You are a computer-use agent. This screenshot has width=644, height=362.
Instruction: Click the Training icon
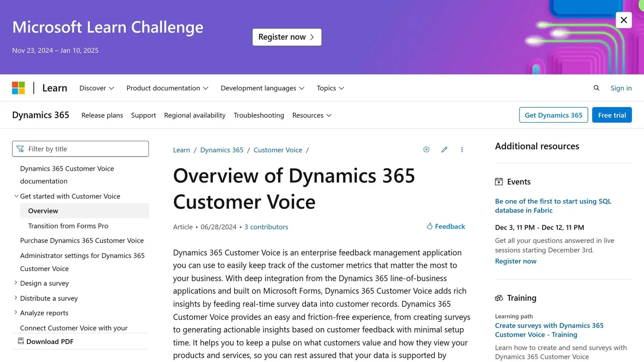point(499,298)
